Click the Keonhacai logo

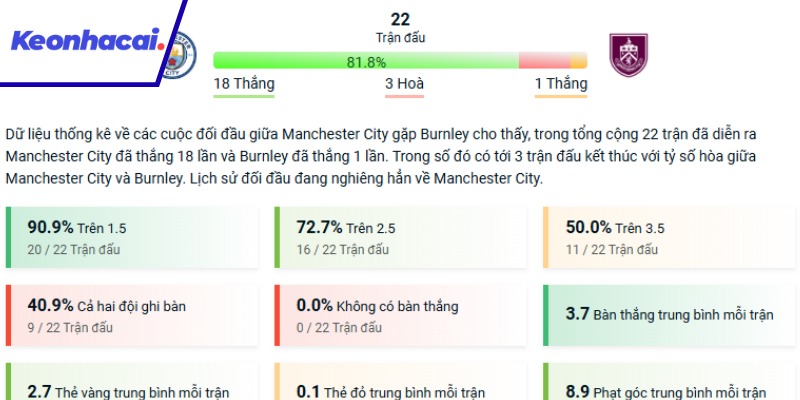[x=85, y=41]
